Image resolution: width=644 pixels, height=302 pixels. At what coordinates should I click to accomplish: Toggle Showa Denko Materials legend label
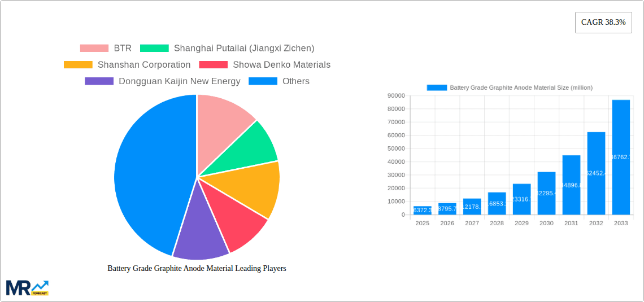pos(281,64)
